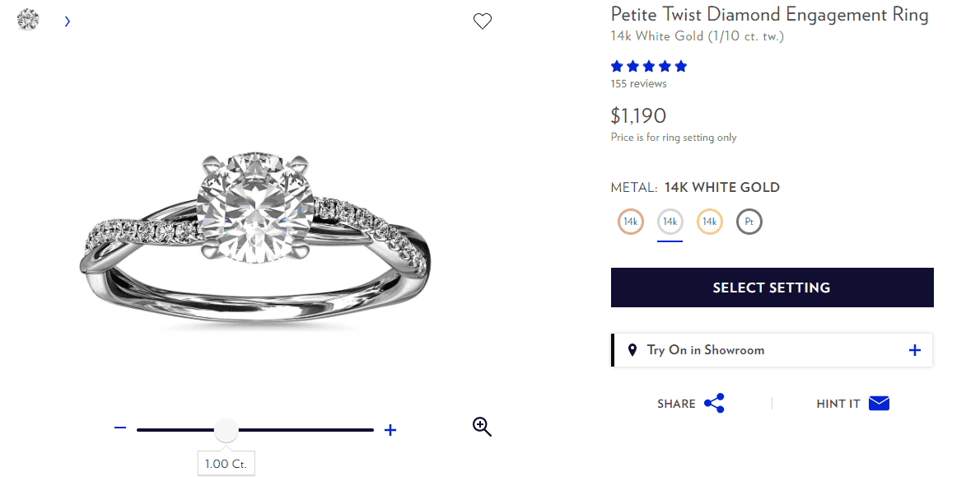This screenshot has width=980, height=477.
Task: Open the 155 reviews link
Action: pyautogui.click(x=638, y=83)
